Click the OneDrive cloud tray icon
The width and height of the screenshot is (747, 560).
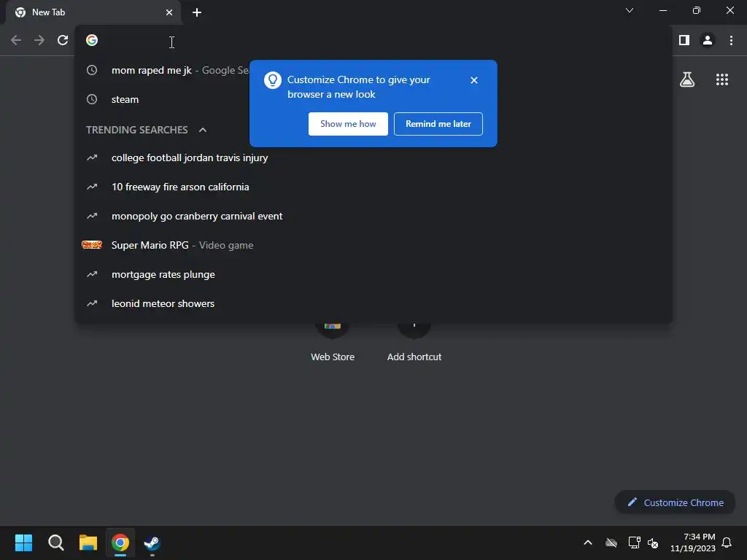click(x=611, y=542)
